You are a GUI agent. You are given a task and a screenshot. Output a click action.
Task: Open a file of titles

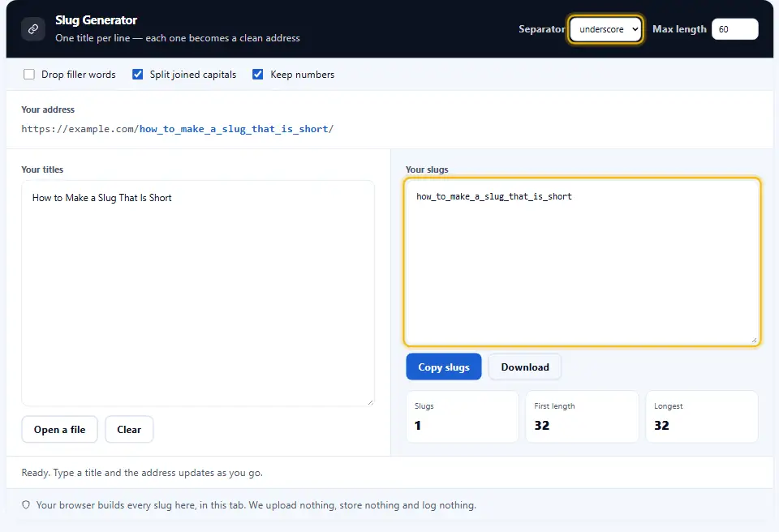click(59, 430)
